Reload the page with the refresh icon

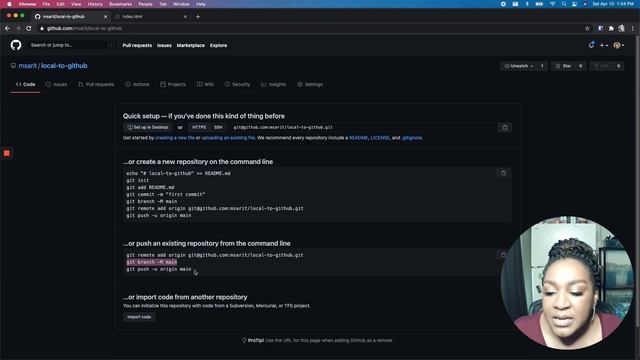29,28
